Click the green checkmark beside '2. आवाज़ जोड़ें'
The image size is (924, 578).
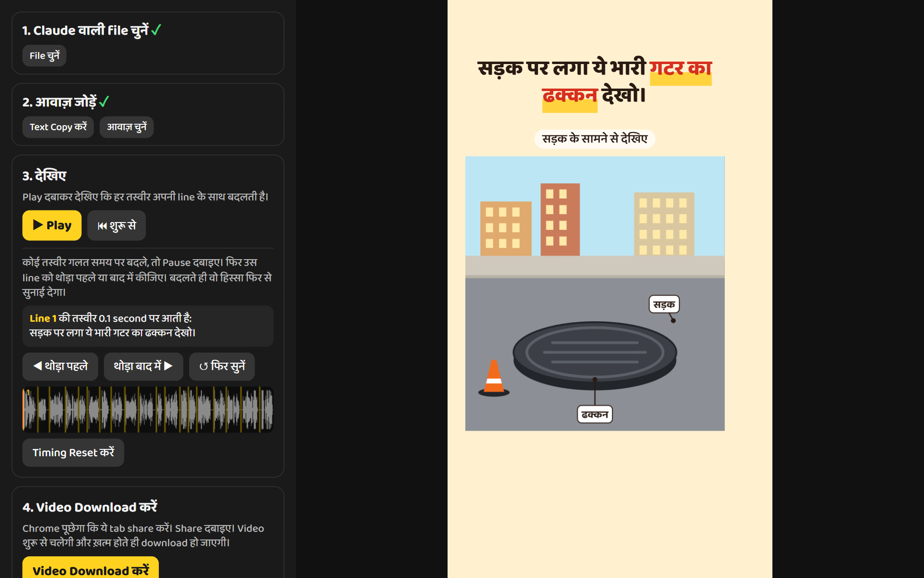(x=104, y=102)
